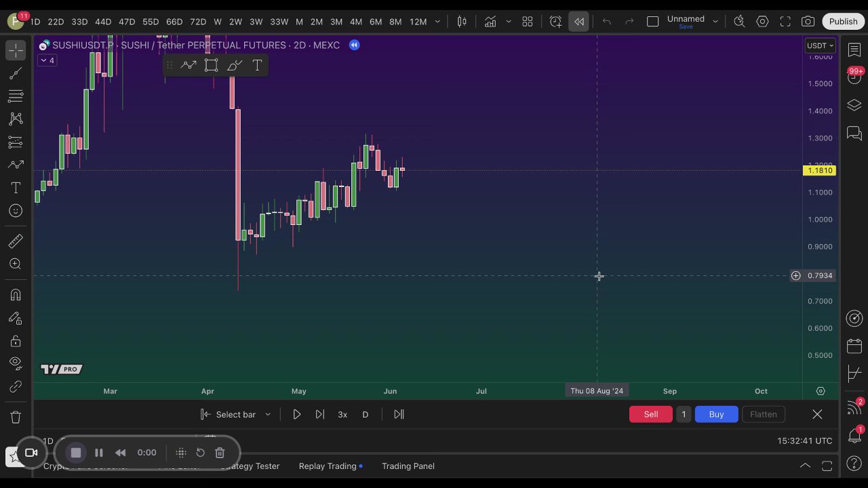Click the blue Buy button
Image resolution: width=868 pixels, height=488 pixels.
point(716,414)
